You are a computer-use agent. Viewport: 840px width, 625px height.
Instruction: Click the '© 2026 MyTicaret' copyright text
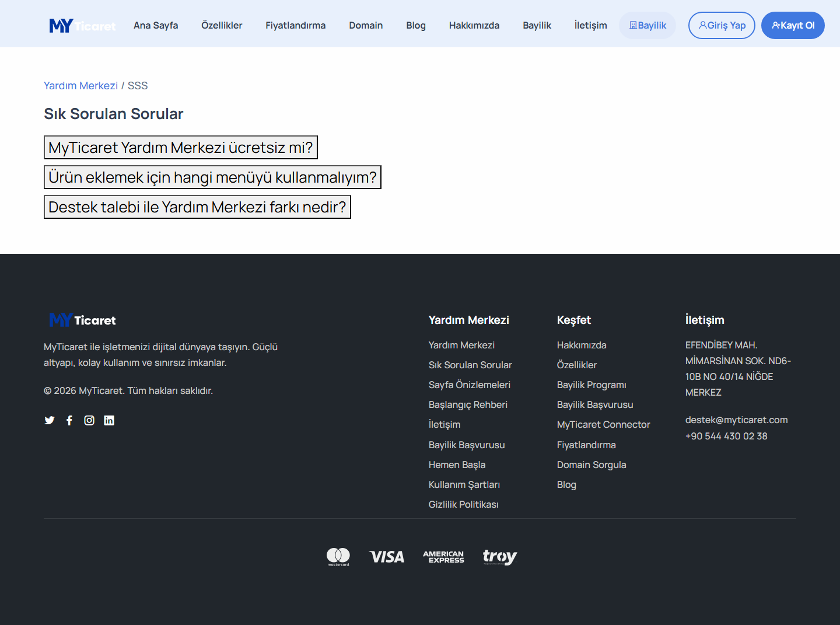128,391
